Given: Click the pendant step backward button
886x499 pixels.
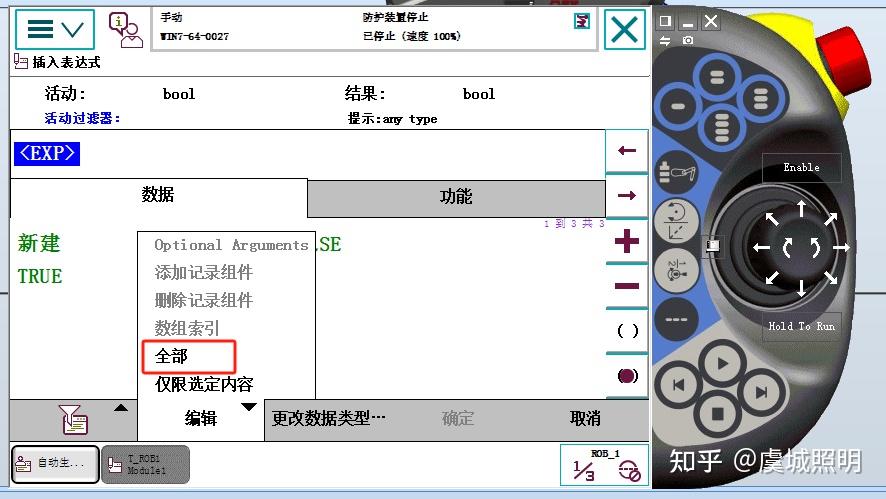Looking at the screenshot, I should 679,385.
